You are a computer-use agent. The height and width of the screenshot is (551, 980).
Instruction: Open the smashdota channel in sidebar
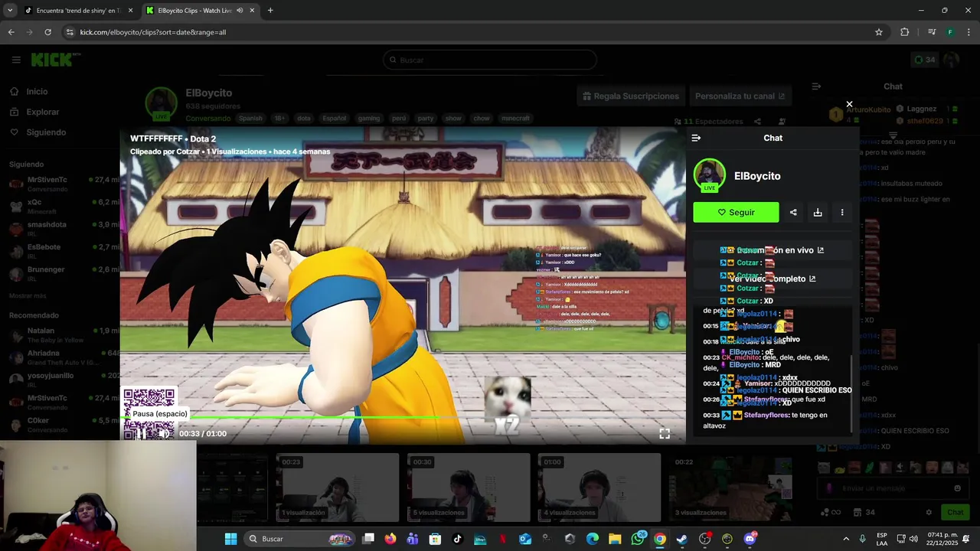pos(61,228)
